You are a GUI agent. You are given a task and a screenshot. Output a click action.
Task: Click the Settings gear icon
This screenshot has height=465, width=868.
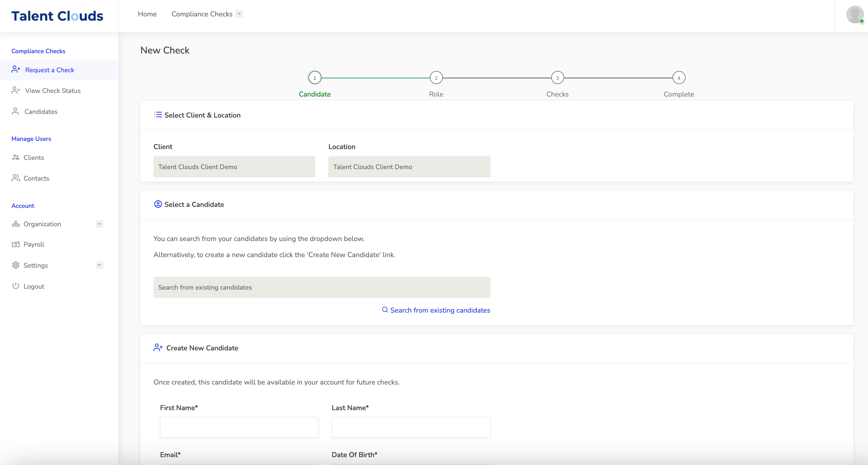pyautogui.click(x=15, y=265)
